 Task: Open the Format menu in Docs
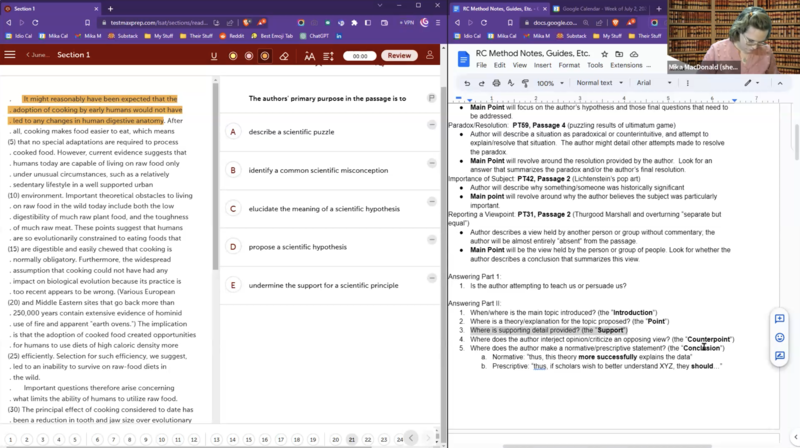568,65
